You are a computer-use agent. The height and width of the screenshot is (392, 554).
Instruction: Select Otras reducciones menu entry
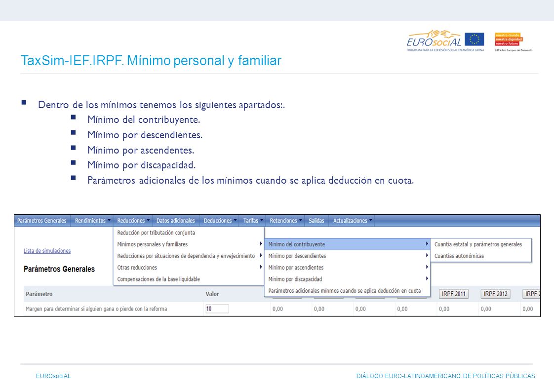(x=189, y=268)
